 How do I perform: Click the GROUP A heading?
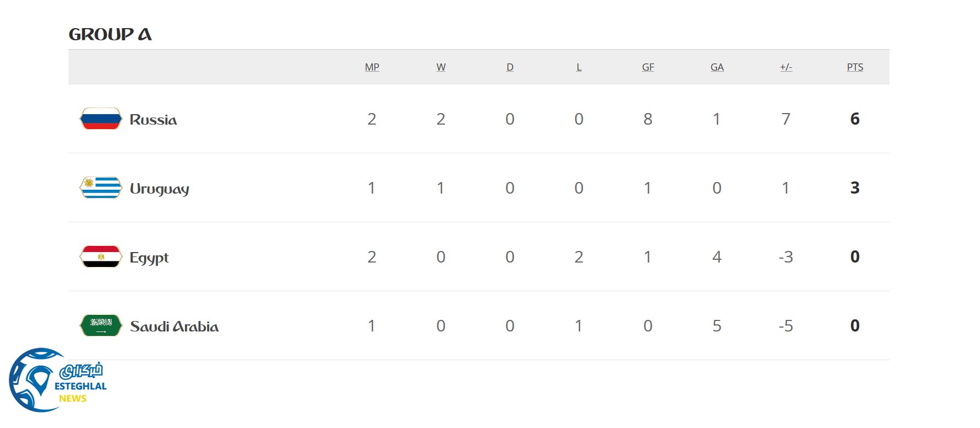point(110,34)
